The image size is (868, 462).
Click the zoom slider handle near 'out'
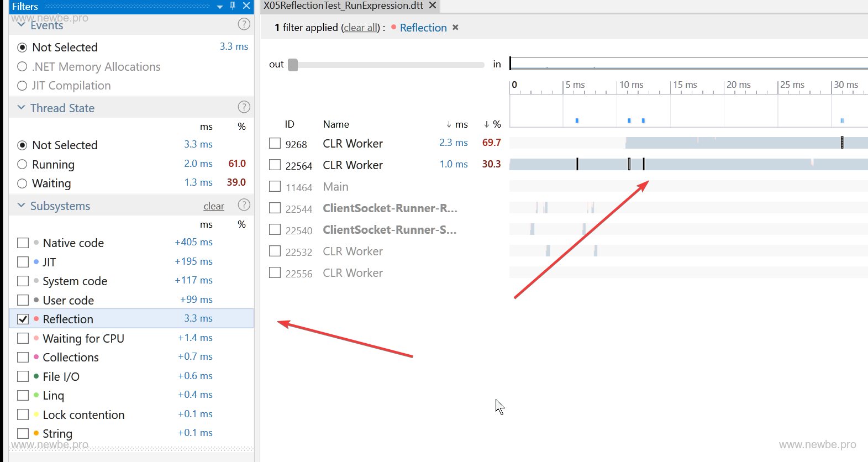293,65
